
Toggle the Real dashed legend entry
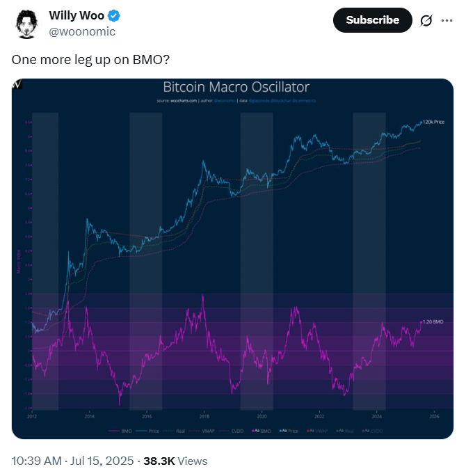click(174, 431)
